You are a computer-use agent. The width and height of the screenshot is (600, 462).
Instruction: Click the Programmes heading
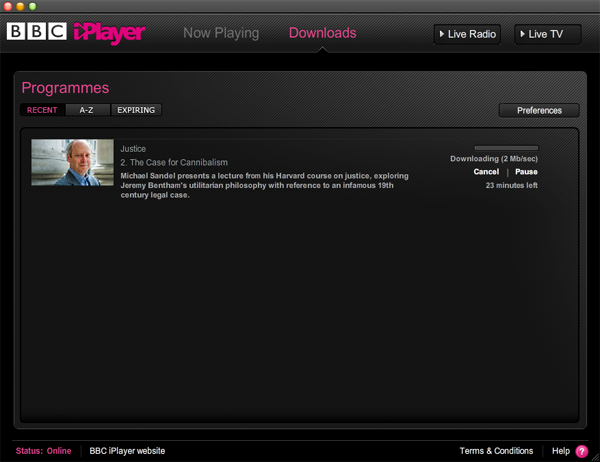(65, 88)
